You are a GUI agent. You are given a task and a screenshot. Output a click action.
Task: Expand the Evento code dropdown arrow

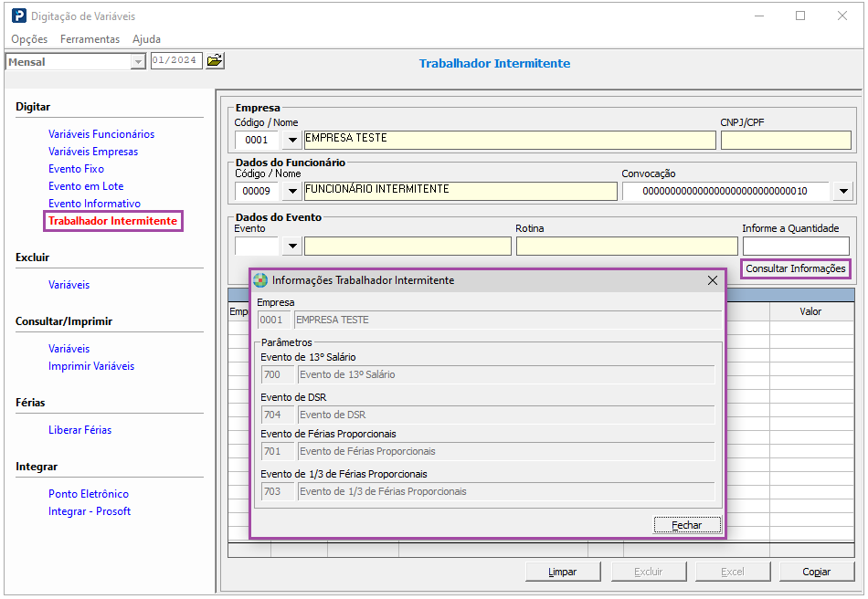tap(292, 247)
